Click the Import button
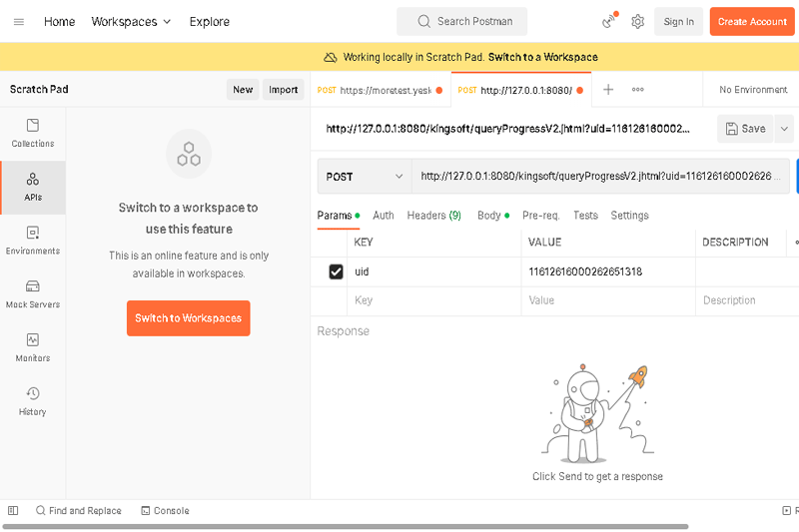Screen dimensions: 799x532 pos(283,90)
